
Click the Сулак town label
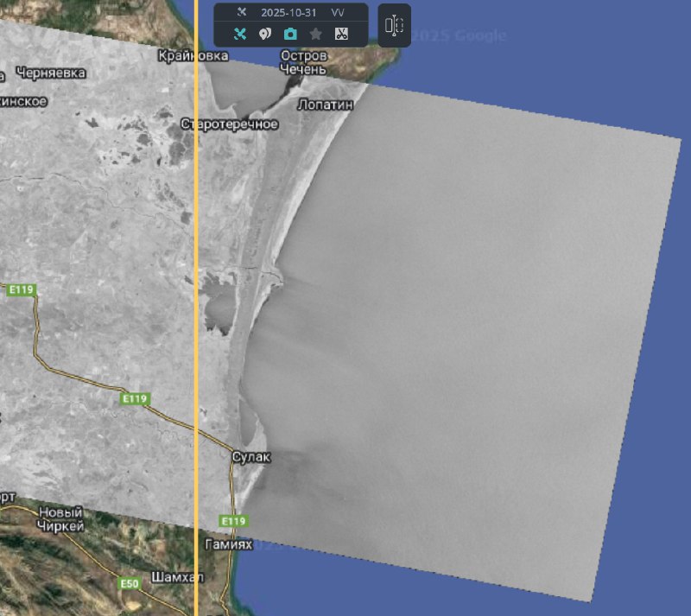coord(251,455)
